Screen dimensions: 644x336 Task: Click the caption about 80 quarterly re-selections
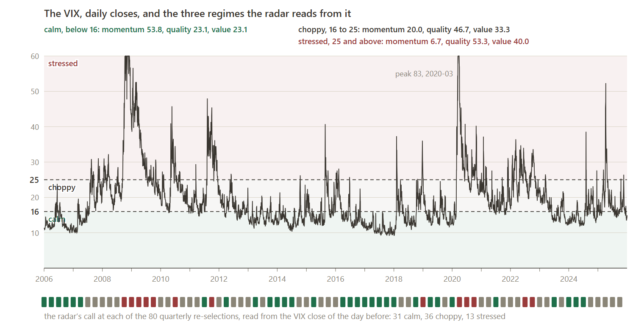[275, 316]
